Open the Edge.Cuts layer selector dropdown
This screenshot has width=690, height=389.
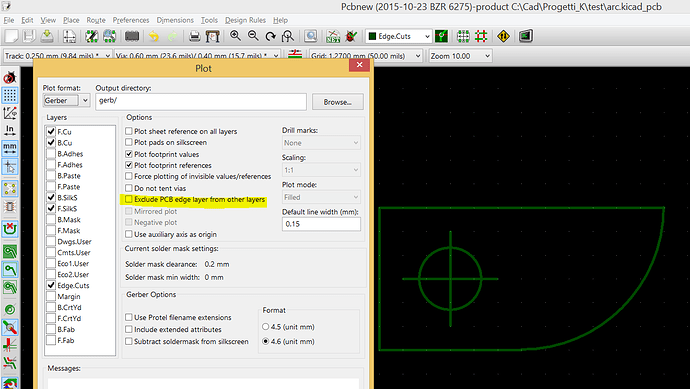[399, 37]
